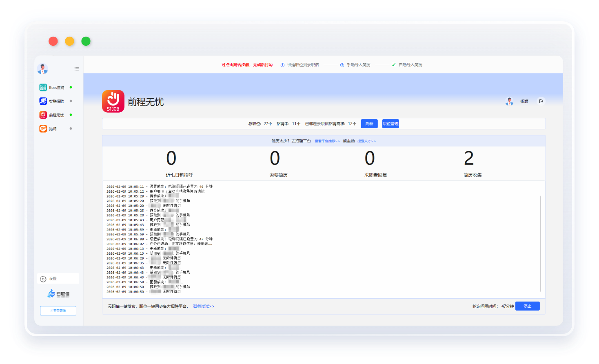Select the 智联招聘 platform icon
The image size is (599, 364).
[x=43, y=101]
